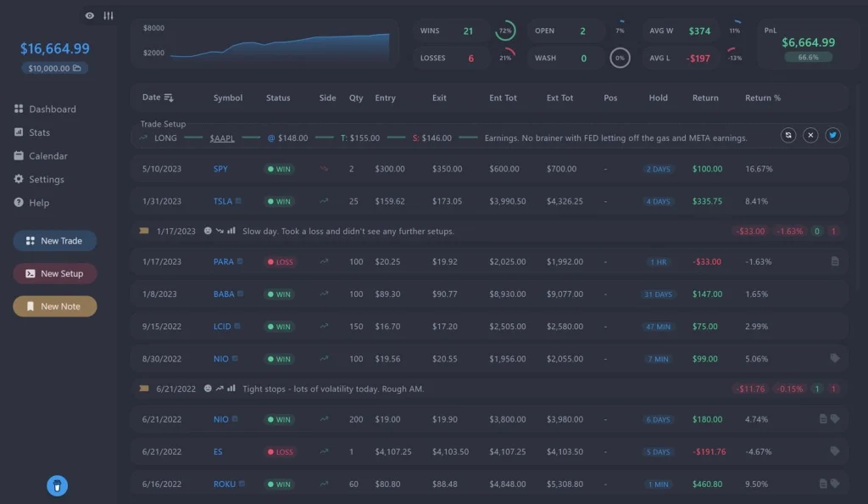
Task: Expand the 6/21/2022 daily note entry
Action: (x=339, y=389)
